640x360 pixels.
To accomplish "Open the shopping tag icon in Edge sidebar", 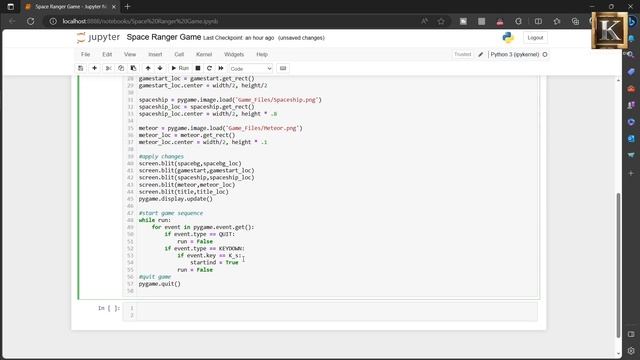I will click(631, 72).
